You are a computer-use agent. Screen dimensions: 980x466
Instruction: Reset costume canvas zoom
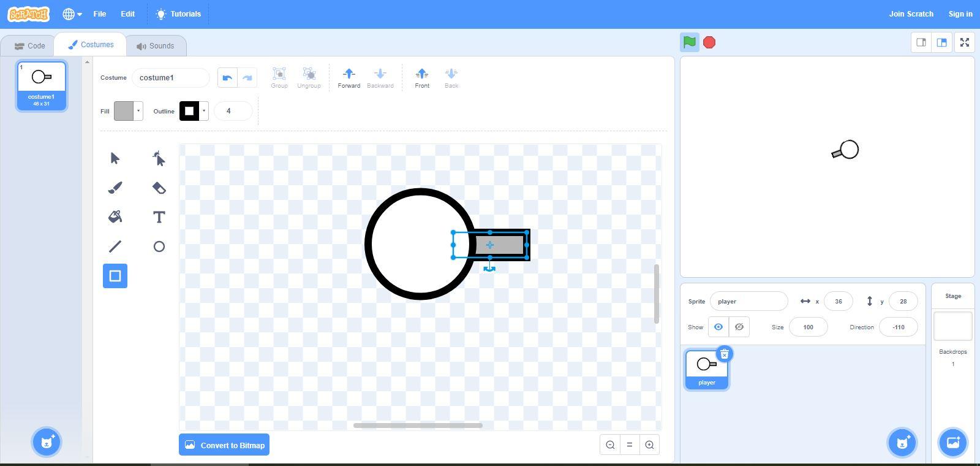[x=630, y=445]
